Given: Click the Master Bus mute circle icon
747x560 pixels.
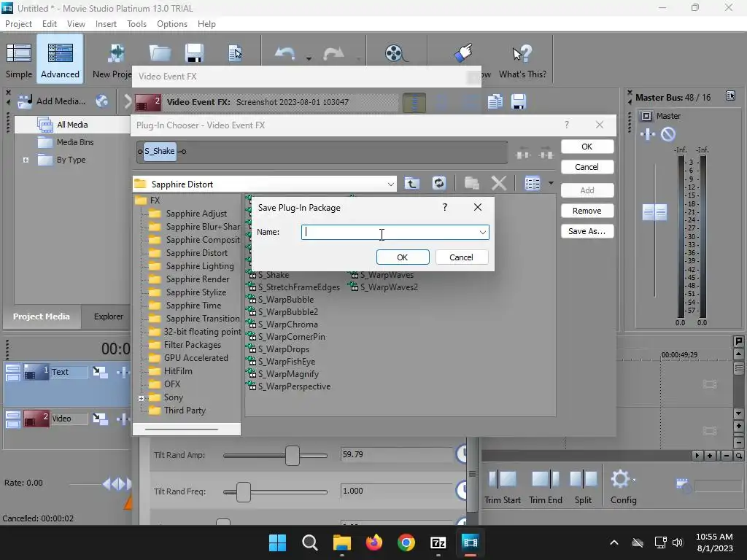Looking at the screenshot, I should pyautogui.click(x=668, y=134).
